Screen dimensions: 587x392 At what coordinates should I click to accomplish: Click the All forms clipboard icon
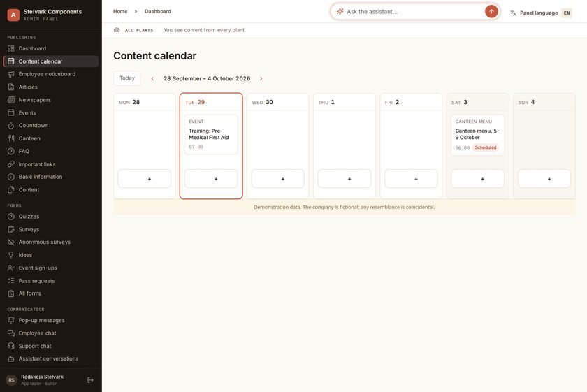tap(11, 293)
